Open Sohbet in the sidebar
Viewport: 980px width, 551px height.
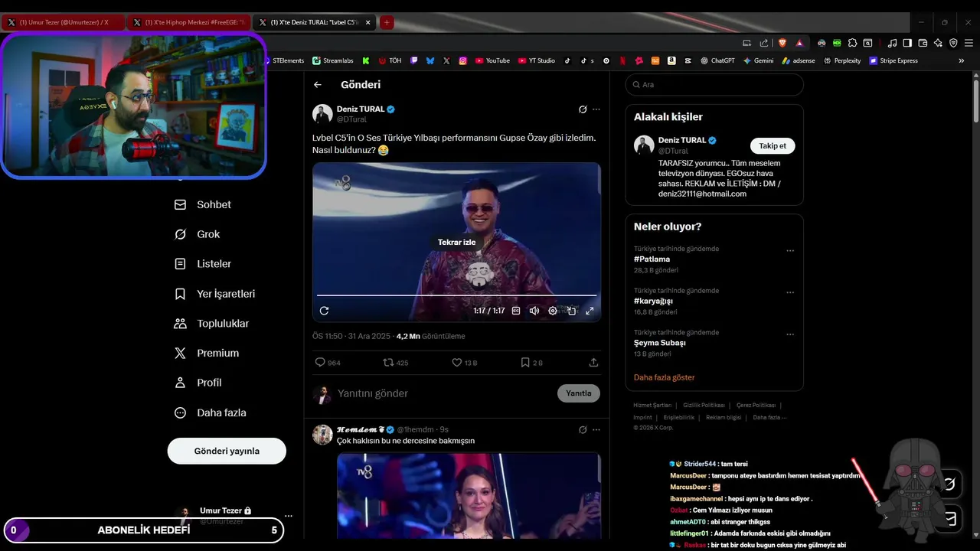pyautogui.click(x=203, y=205)
